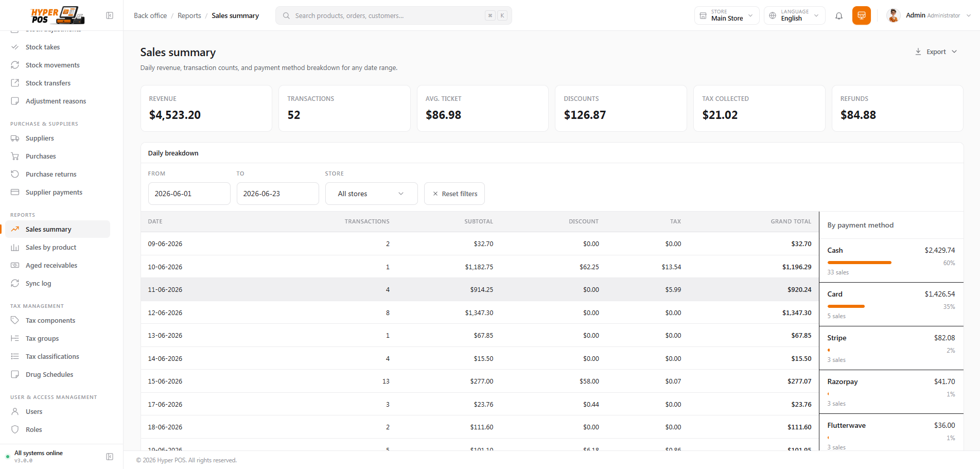Collapse the sidebar using header panel icon
The image size is (980, 469).
pyautogui.click(x=110, y=15)
